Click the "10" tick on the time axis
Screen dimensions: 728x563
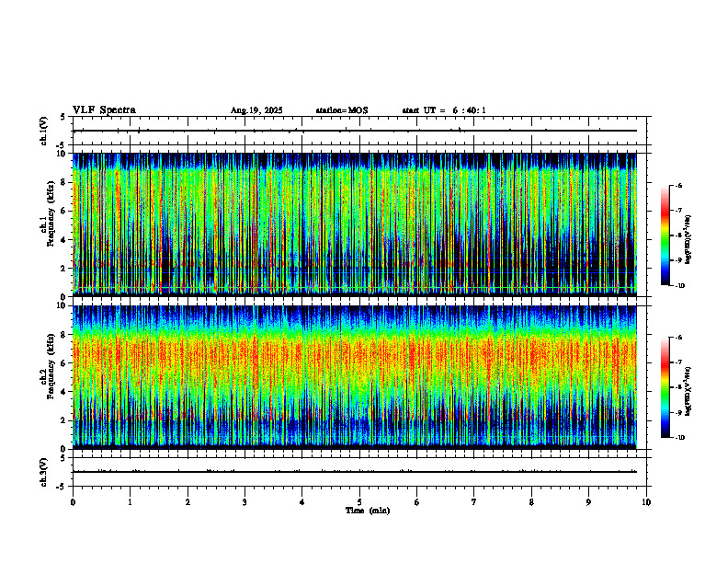tap(646, 502)
